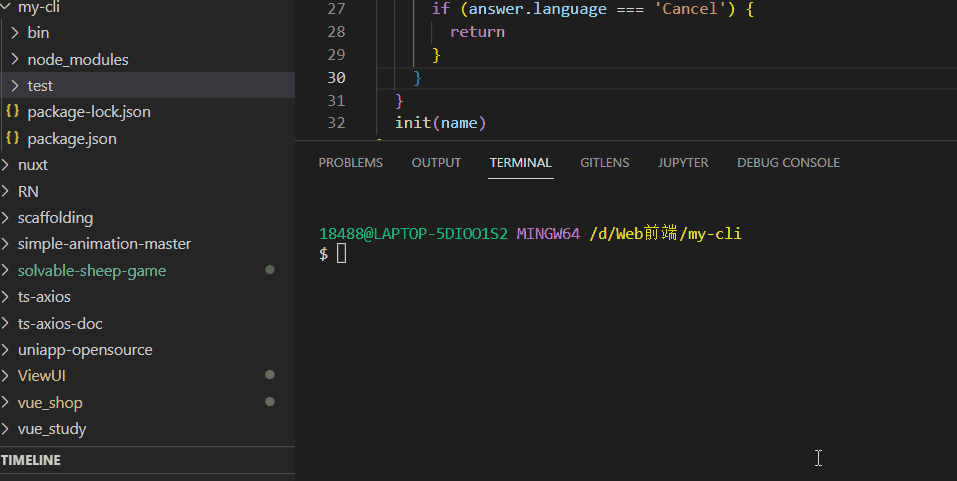Screen dimensions: 957x481
Task: Click the JSON braces icon of package-lock.json
Action: 12,111
